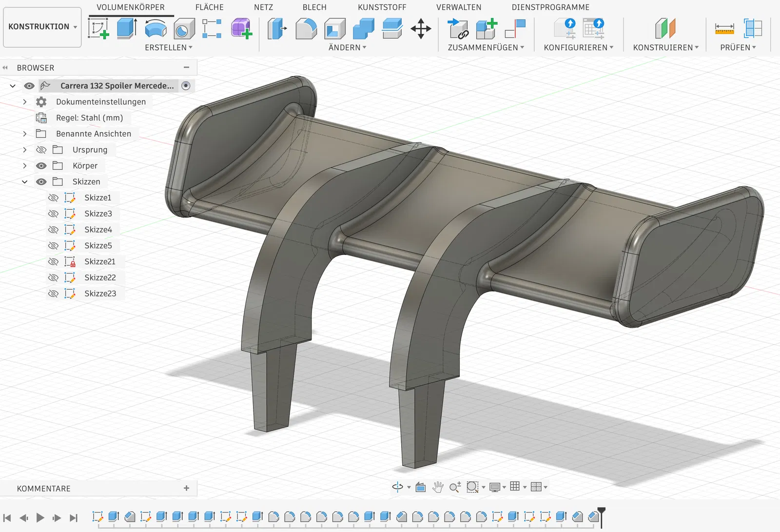Open the BLECH tab
Image resolution: width=780 pixels, height=532 pixels.
[x=314, y=7]
